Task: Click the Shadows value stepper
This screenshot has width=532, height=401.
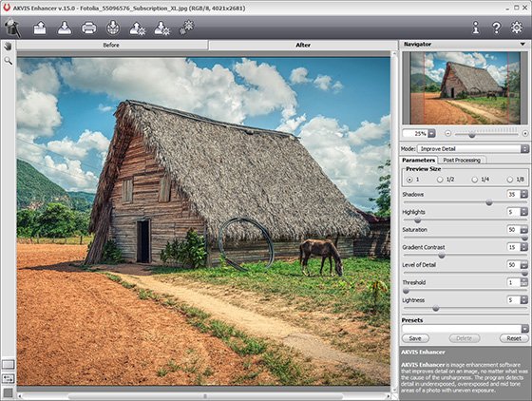Action: (524, 195)
